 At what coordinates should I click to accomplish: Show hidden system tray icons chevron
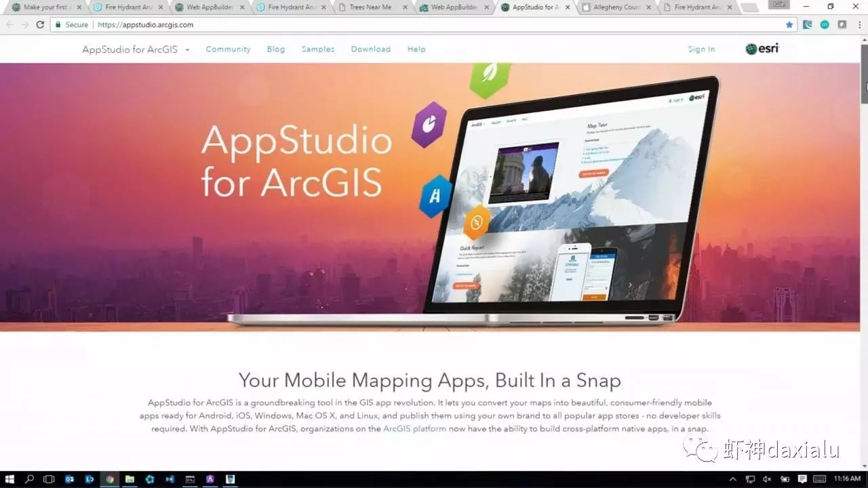point(733,479)
